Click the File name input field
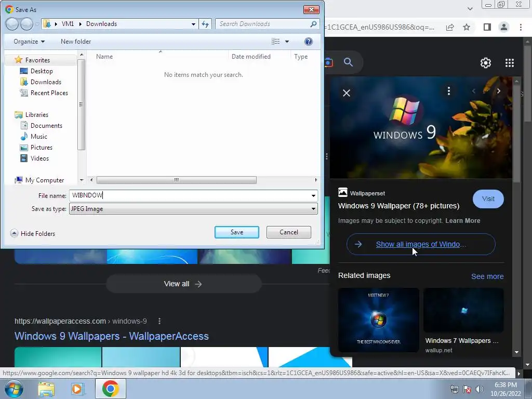Viewport: 532px width, 399px height. point(189,195)
